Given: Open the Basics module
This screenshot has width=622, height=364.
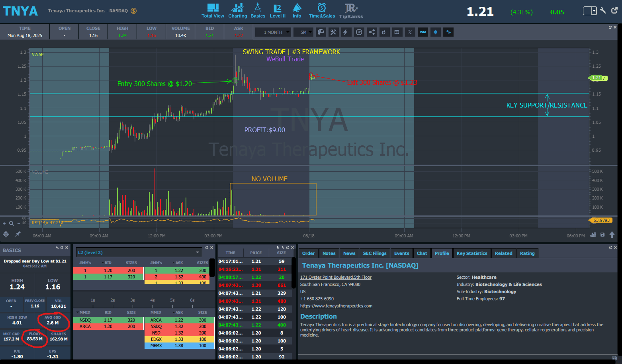Looking at the screenshot, I should 258,11.
